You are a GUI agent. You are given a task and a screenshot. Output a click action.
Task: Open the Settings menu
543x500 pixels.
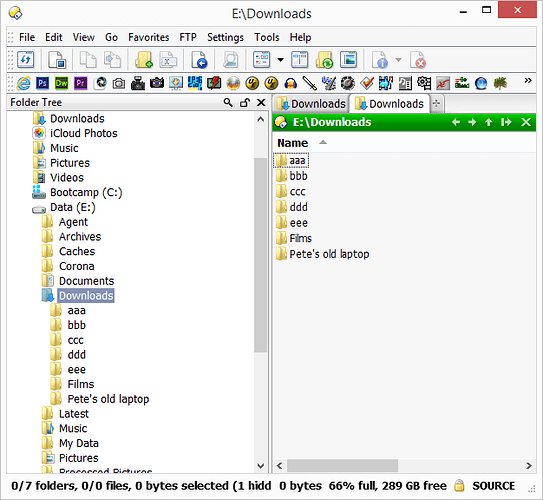click(225, 37)
